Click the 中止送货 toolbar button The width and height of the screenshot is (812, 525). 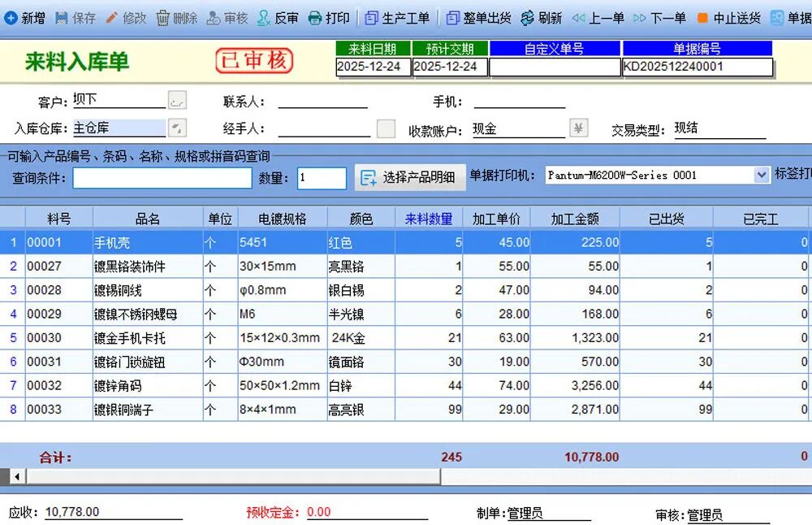click(x=729, y=18)
